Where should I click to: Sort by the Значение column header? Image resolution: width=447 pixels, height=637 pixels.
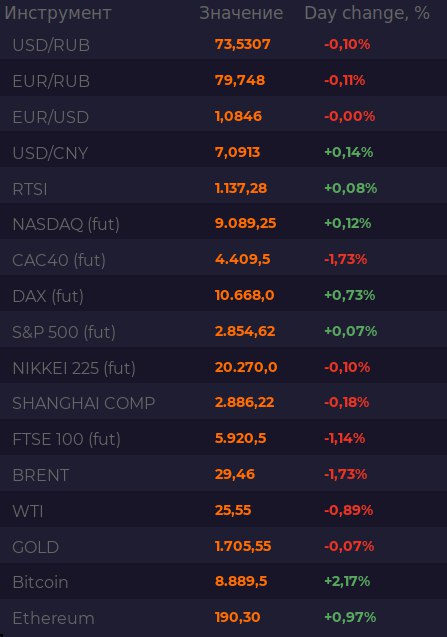click(x=241, y=13)
